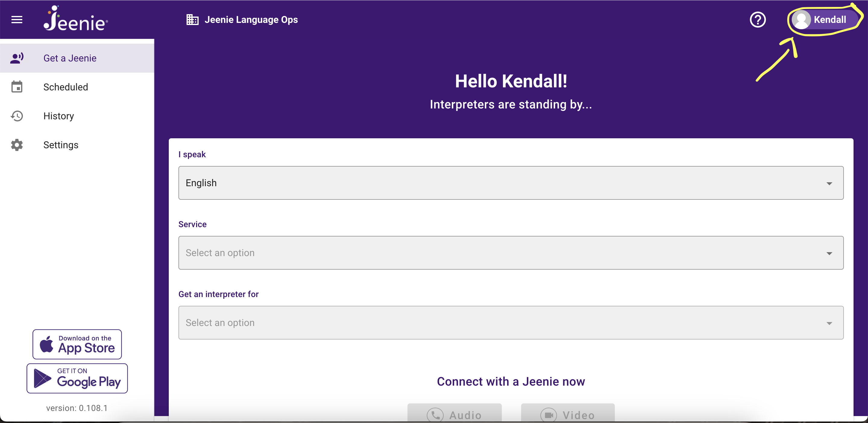Expand the I speak English dropdown
Screen dimensions: 868x423
511,183
